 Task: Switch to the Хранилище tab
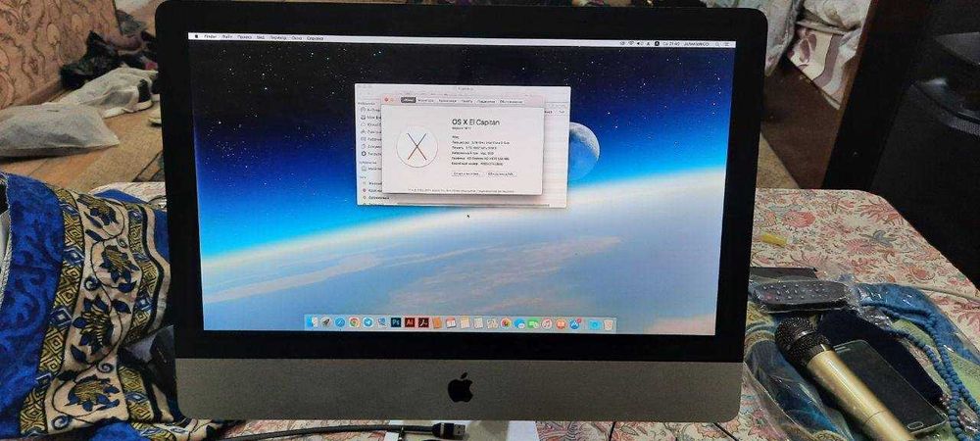pyautogui.click(x=448, y=101)
